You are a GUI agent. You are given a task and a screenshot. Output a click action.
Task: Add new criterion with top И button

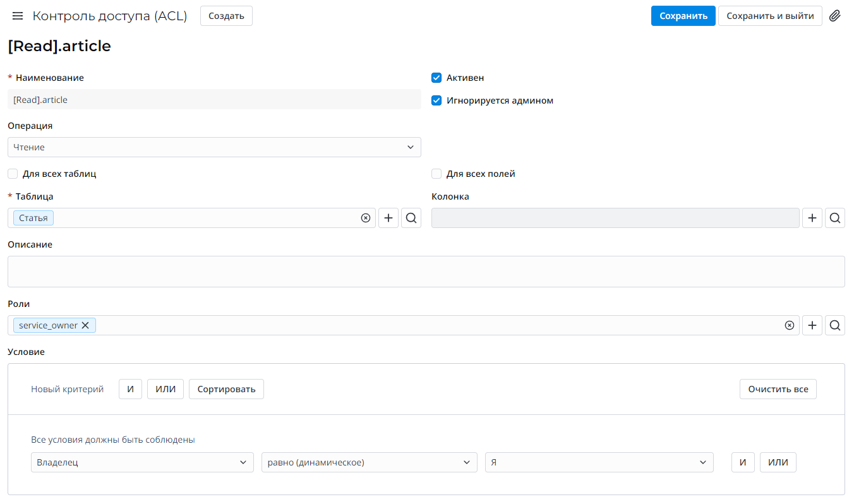pos(131,389)
